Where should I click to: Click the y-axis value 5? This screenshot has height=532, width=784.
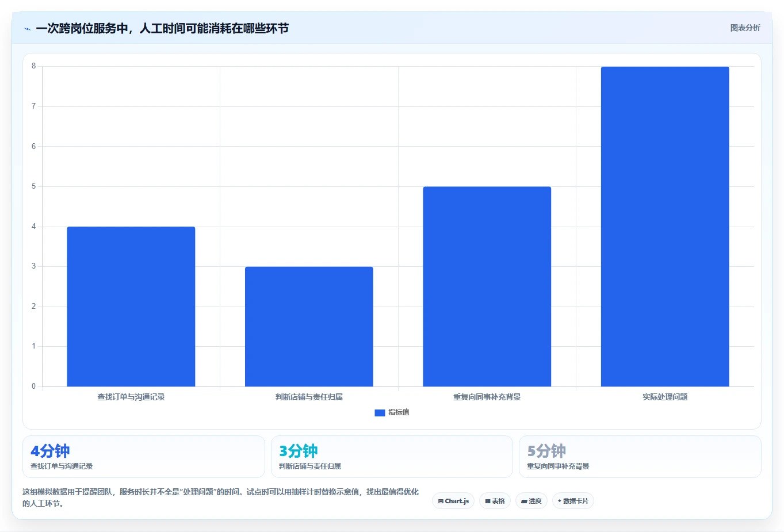click(x=34, y=186)
